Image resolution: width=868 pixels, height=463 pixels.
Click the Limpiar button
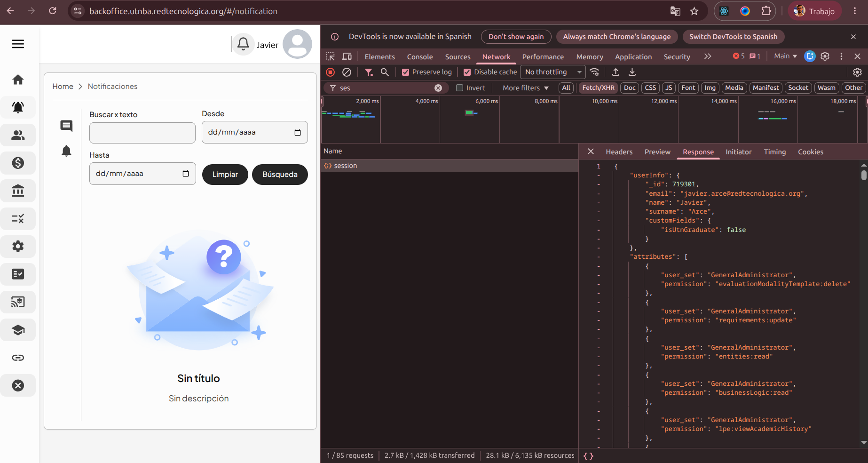pos(225,175)
